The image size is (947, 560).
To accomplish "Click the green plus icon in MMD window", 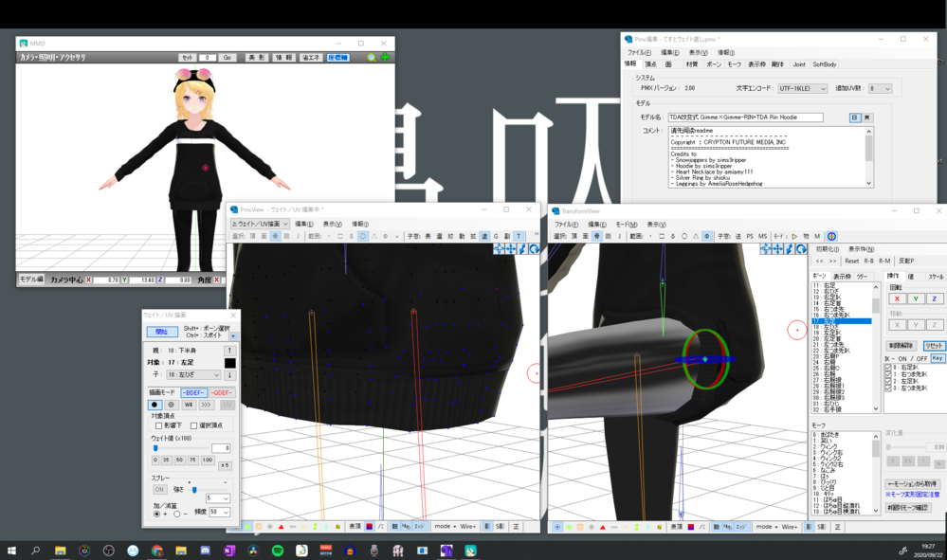I will pyautogui.click(x=385, y=58).
